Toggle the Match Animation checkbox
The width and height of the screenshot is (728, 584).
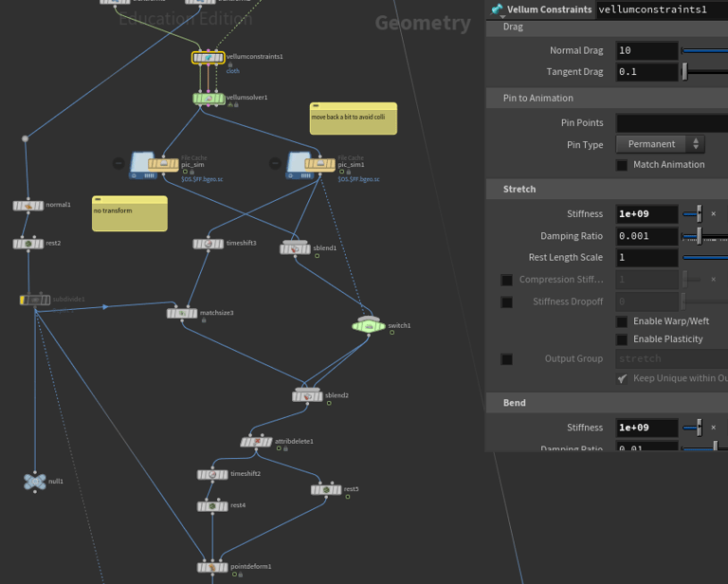[x=622, y=165]
